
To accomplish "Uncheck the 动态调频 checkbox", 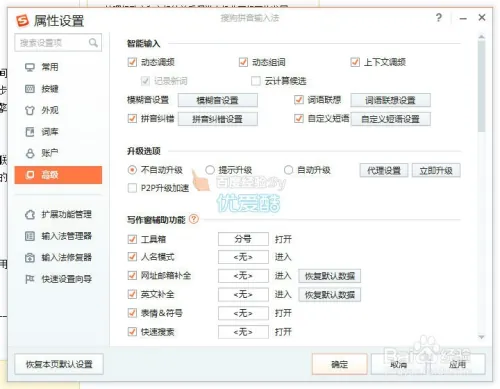I will [x=132, y=62].
